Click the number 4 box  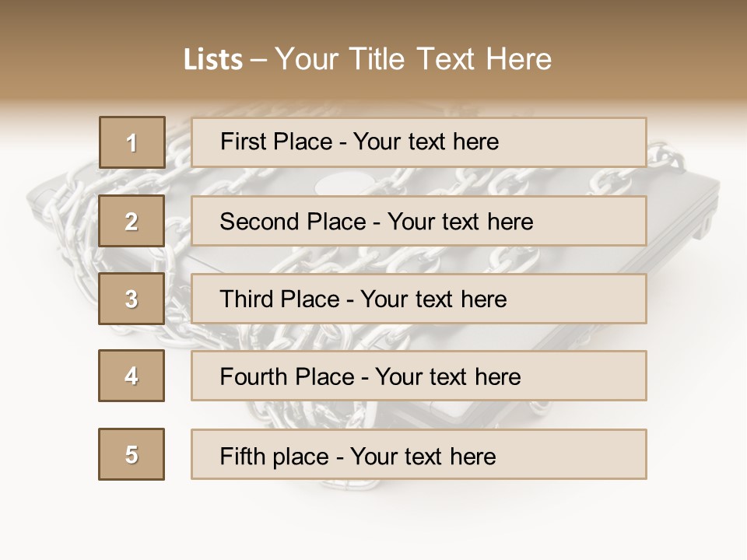(132, 376)
